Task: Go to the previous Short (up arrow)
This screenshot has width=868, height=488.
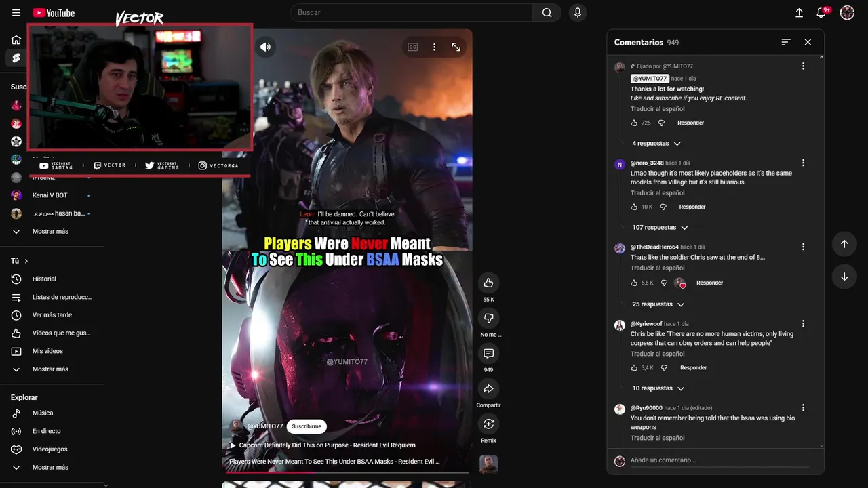Action: pyautogui.click(x=844, y=244)
